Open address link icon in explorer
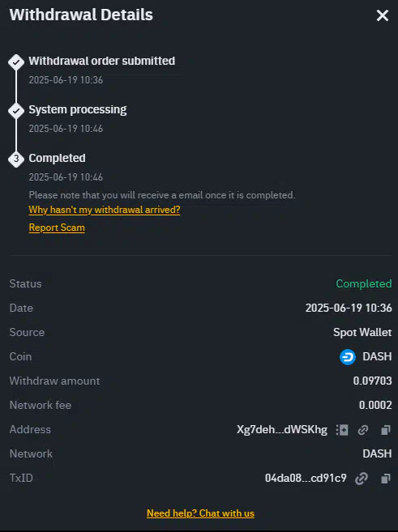Screen dimensions: 398x532 (x=363, y=430)
